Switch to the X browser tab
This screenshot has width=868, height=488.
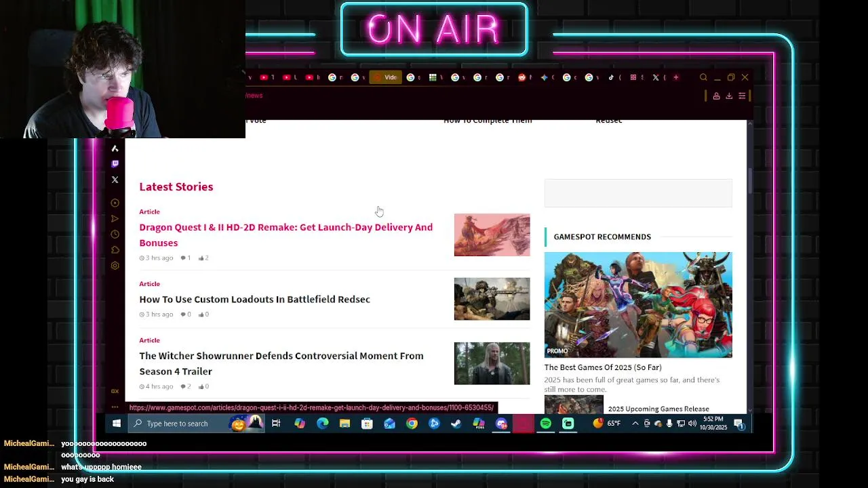click(x=657, y=77)
